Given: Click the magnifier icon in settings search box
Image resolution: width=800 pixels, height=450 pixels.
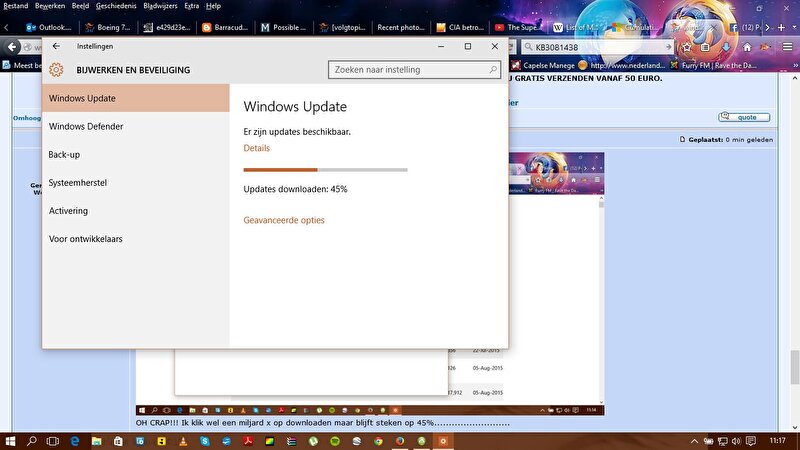Looking at the screenshot, I should click(x=493, y=70).
